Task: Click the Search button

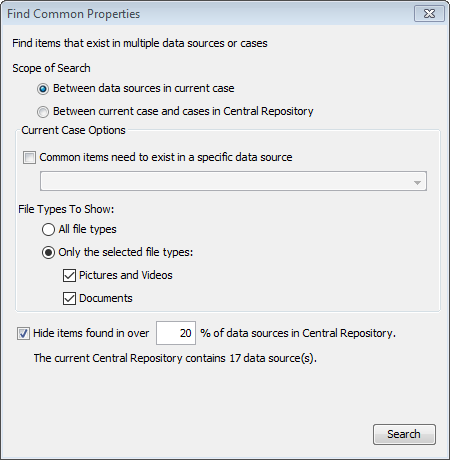Action: pyautogui.click(x=404, y=434)
